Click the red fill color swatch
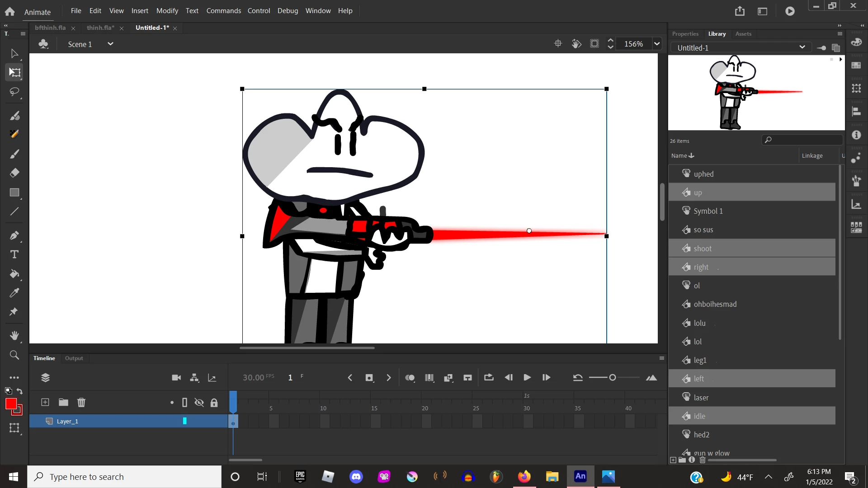Image resolution: width=868 pixels, height=488 pixels. pos(11,404)
